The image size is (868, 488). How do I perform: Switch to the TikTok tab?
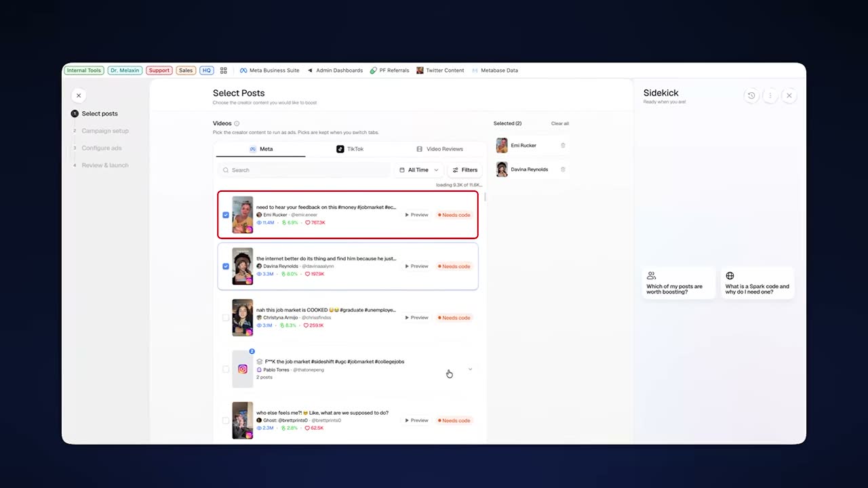[x=350, y=149]
